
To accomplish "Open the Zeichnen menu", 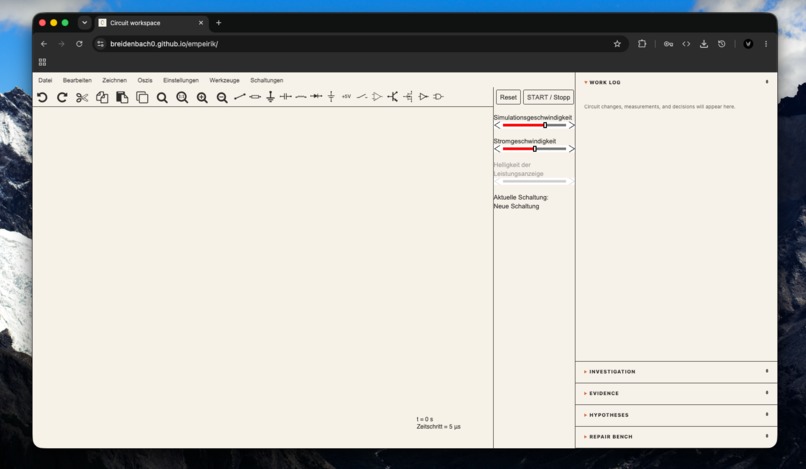I will click(115, 81).
